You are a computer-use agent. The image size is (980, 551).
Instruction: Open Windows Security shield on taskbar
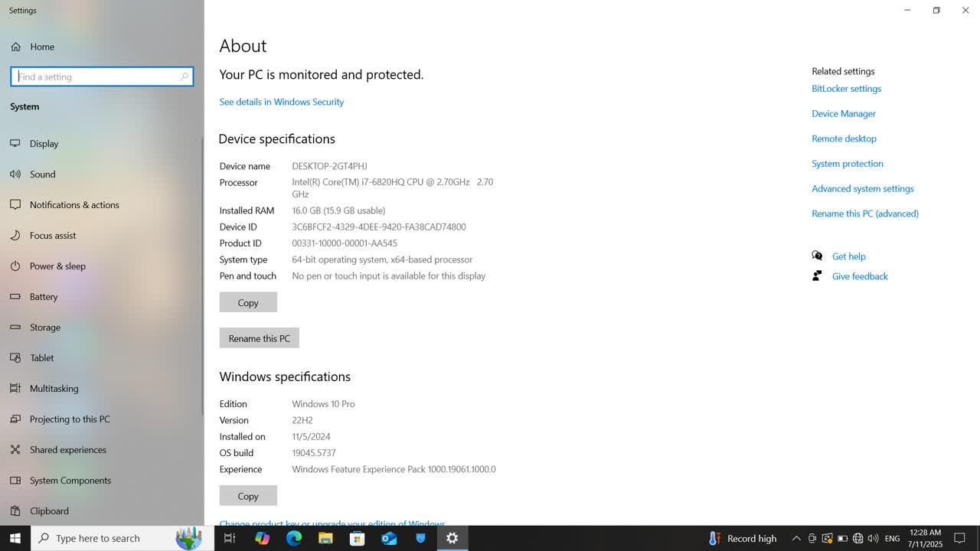pos(420,538)
